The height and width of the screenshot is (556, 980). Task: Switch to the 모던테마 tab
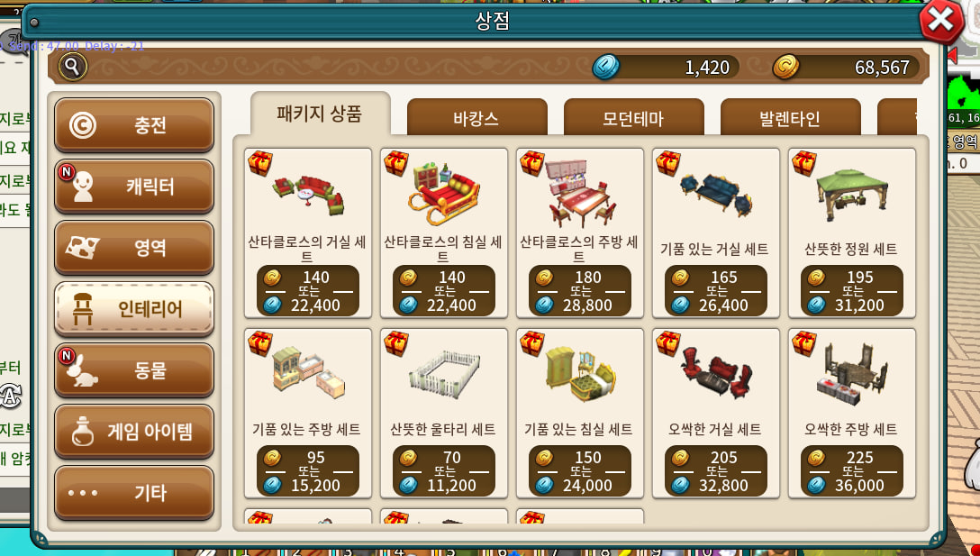click(x=634, y=117)
